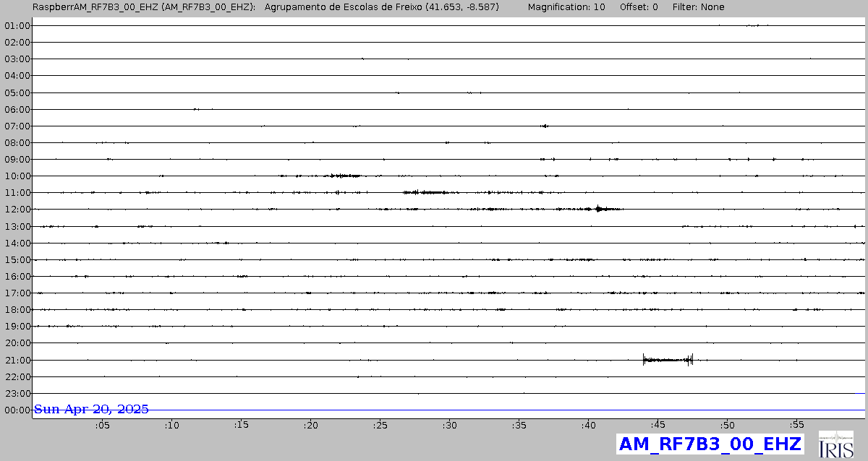Image resolution: width=868 pixels, height=461 pixels.
Task: Click the 10:00 hour label
Action: 17,176
